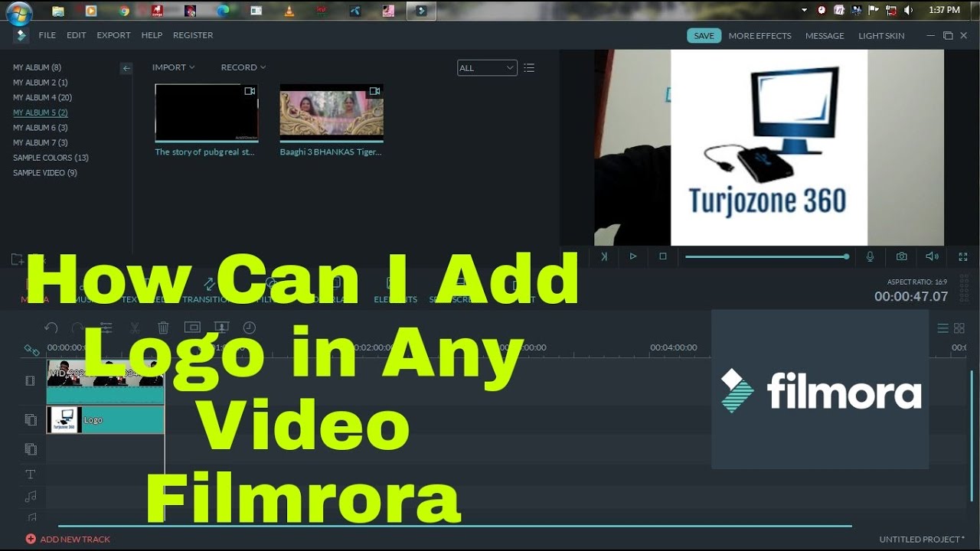Image resolution: width=980 pixels, height=551 pixels.
Task: Click the main video track film icon
Action: point(31,380)
